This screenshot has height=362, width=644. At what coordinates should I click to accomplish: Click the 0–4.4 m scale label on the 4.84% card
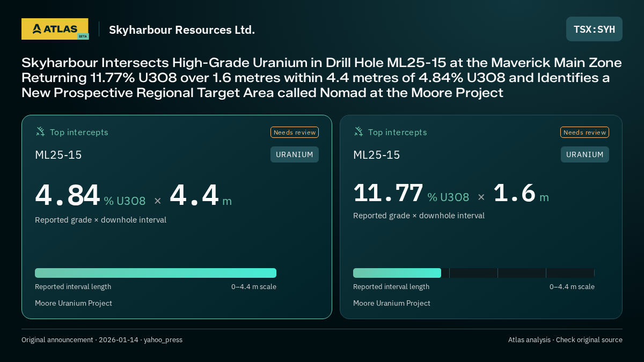(254, 287)
